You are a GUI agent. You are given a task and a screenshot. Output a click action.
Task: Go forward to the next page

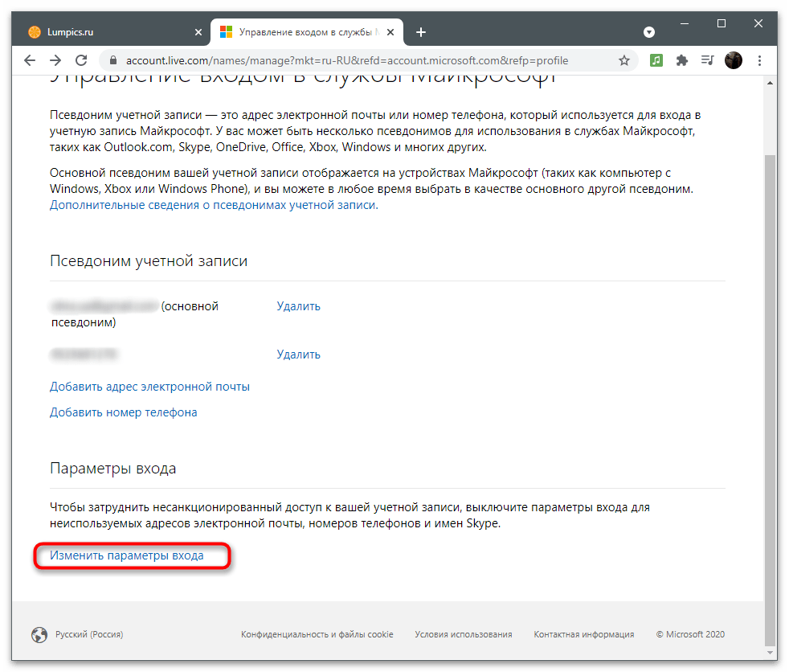[55, 61]
